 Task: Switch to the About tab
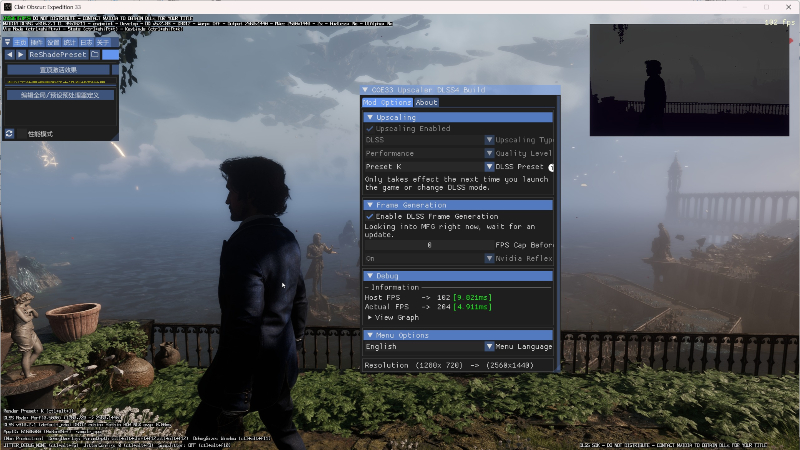click(427, 103)
